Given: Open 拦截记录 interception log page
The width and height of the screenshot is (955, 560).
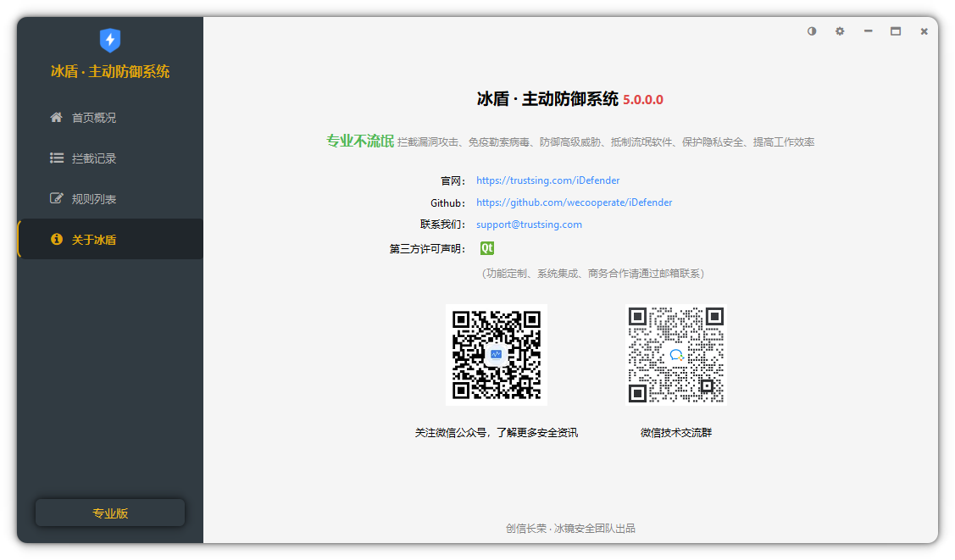Looking at the screenshot, I should click(x=110, y=158).
